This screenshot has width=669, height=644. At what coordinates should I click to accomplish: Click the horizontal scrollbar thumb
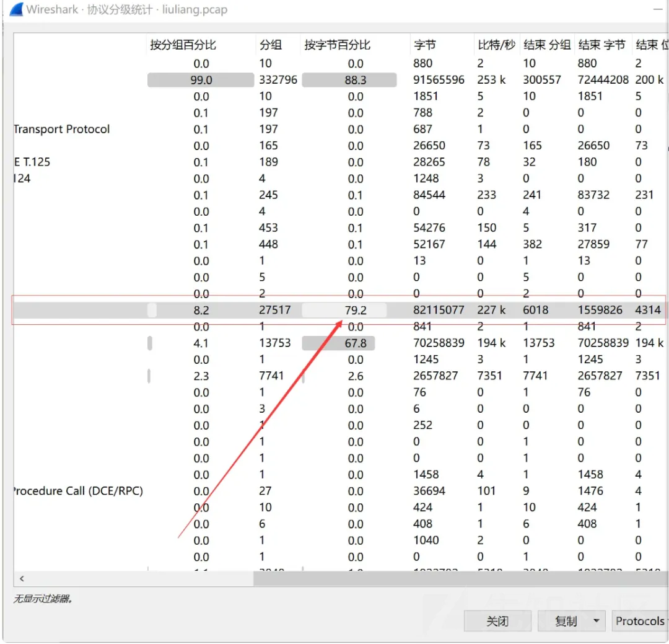461,579
